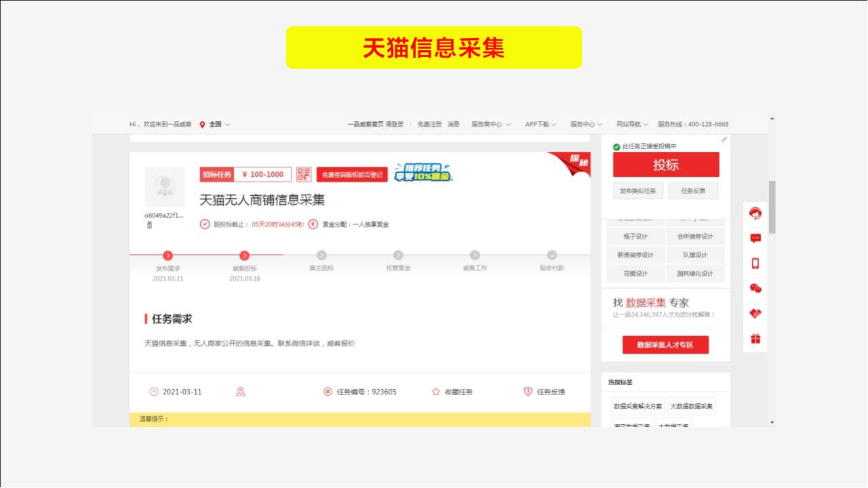Click the 数据采集人才专区 button
The width and height of the screenshot is (868, 488).
[665, 345]
